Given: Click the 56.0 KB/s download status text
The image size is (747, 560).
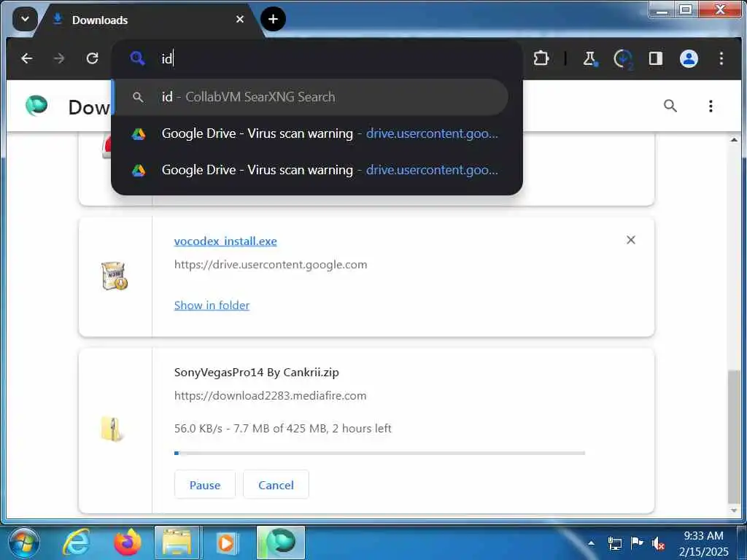Looking at the screenshot, I should pos(282,429).
